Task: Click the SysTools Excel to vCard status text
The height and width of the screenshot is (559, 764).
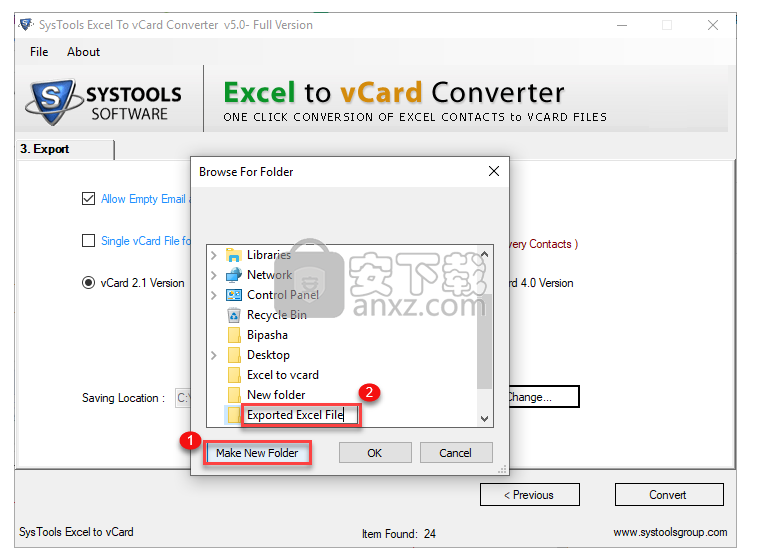Action: point(76,532)
